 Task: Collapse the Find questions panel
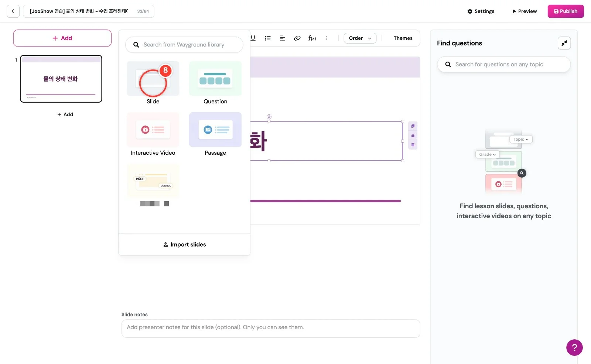(x=564, y=43)
